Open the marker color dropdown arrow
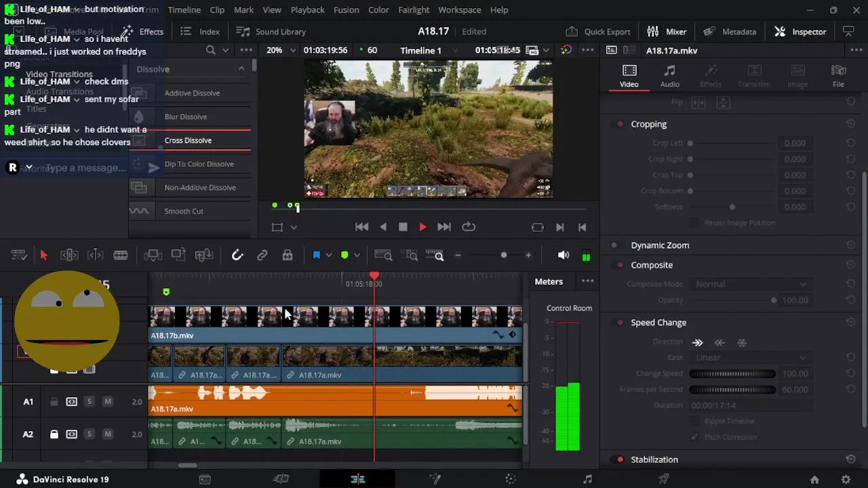 click(357, 255)
